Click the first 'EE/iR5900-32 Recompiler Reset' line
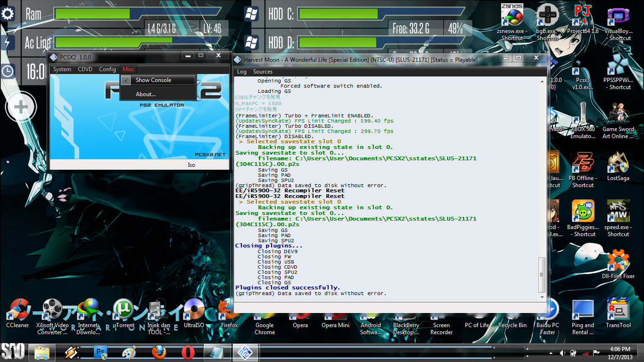 click(x=290, y=190)
